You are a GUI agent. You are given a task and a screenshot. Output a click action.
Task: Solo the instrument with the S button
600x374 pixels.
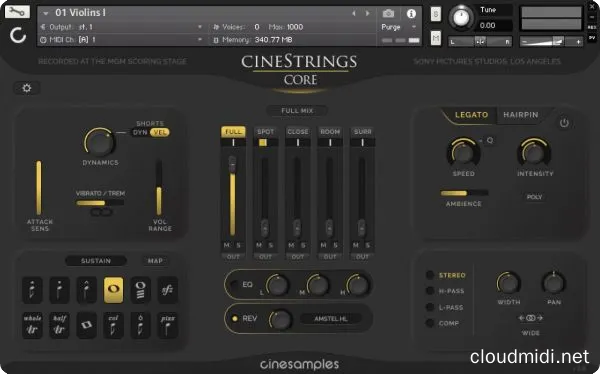click(436, 14)
